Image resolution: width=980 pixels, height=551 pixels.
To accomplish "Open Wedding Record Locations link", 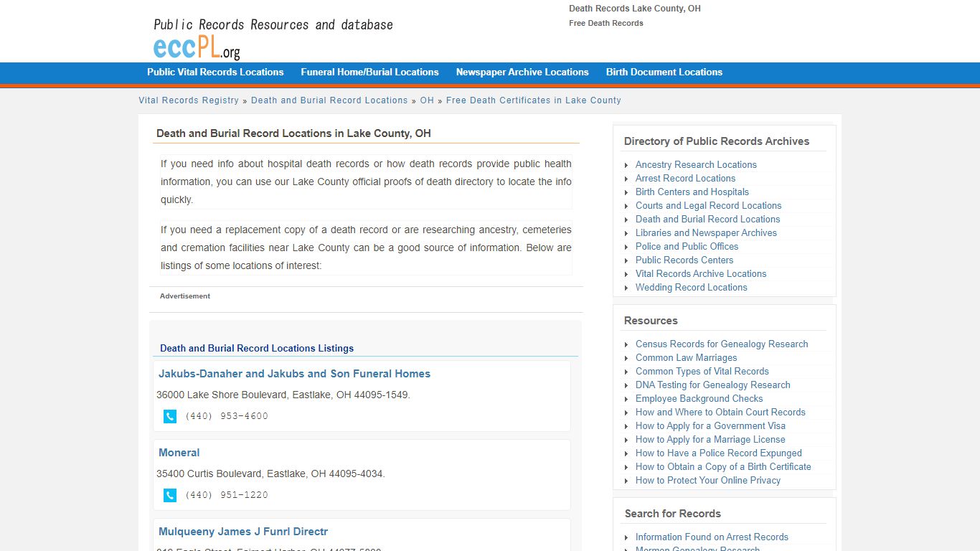I will (692, 287).
